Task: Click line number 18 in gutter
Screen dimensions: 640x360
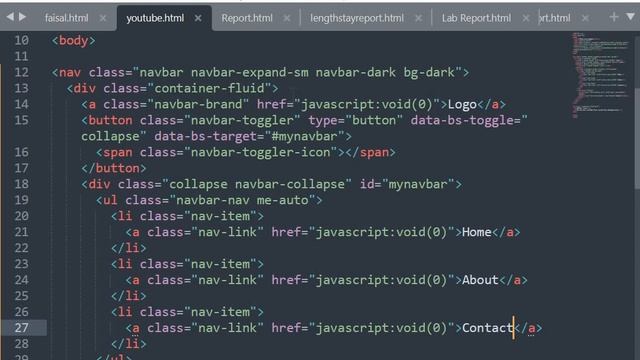Action: click(22, 184)
